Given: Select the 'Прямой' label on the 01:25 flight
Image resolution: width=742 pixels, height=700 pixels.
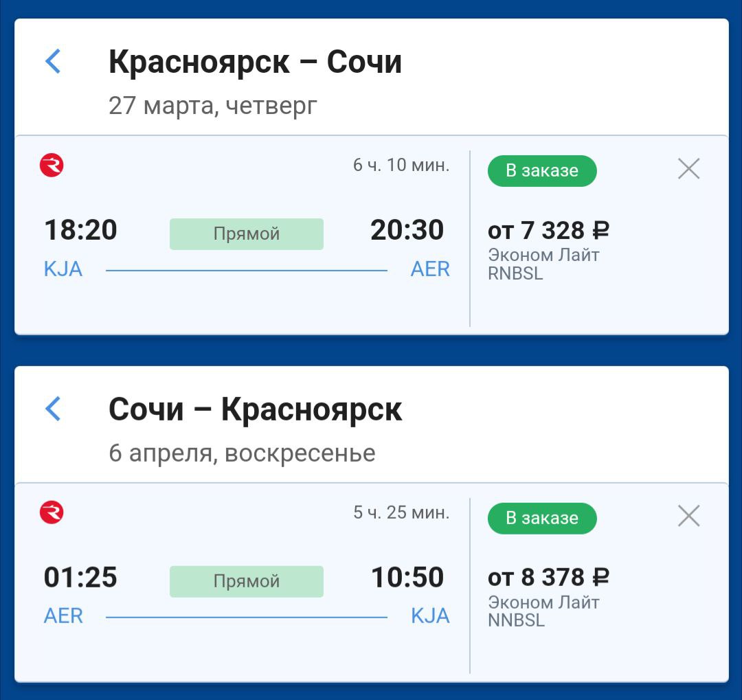Looking at the screenshot, I should click(246, 582).
